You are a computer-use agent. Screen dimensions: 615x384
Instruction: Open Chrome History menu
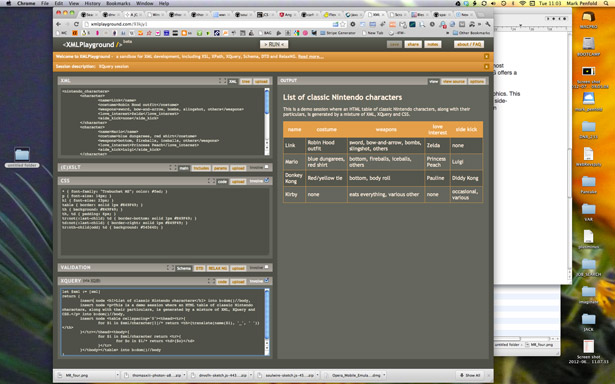pyautogui.click(x=93, y=3)
